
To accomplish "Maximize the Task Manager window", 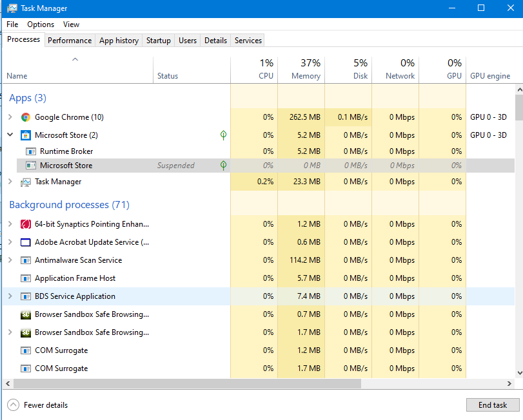I will [x=481, y=8].
